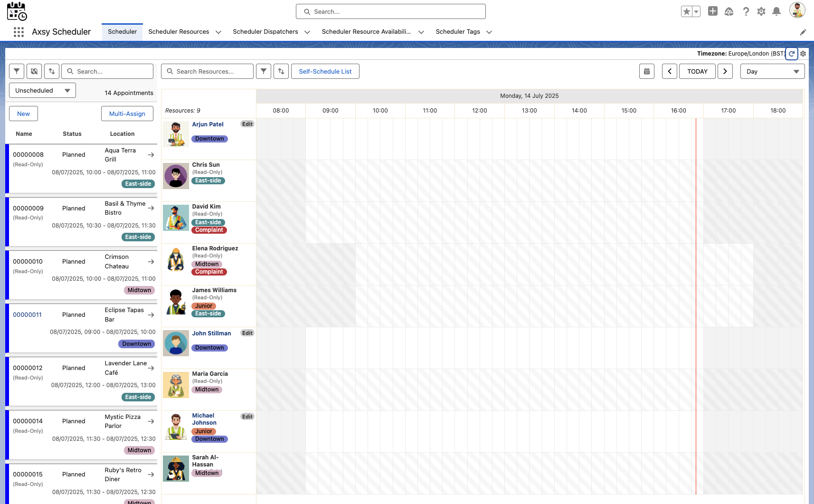814x504 pixels.
Task: Click the user profile avatar
Action: (797, 10)
